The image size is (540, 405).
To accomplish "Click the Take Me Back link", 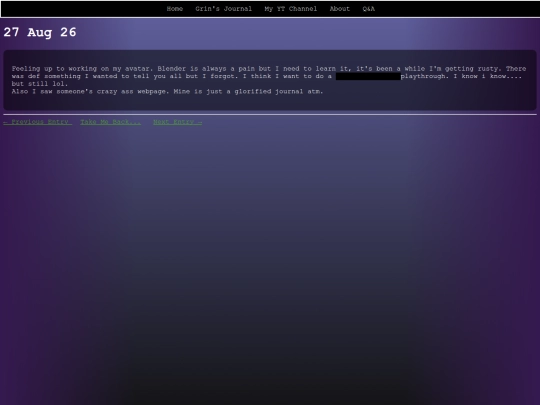I will tap(111, 122).
